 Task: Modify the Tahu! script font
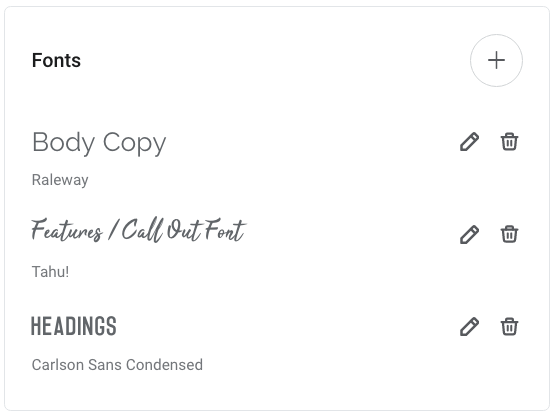[469, 234]
